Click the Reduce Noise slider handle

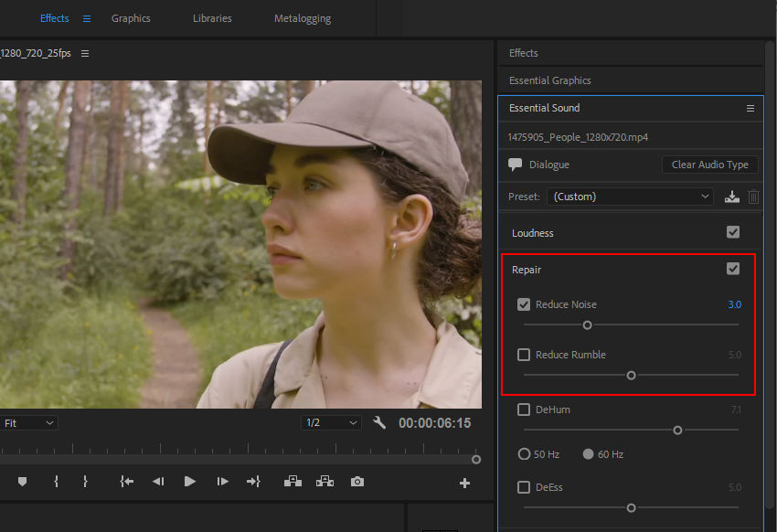pyautogui.click(x=587, y=325)
